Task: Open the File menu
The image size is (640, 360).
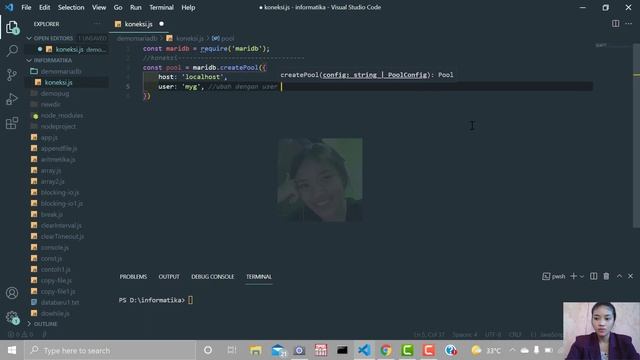Action: click(x=26, y=7)
